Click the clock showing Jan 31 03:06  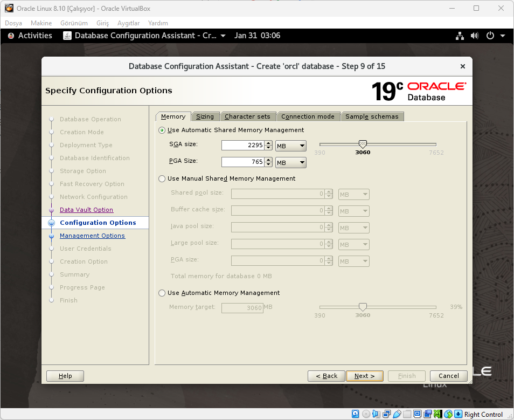[257, 36]
